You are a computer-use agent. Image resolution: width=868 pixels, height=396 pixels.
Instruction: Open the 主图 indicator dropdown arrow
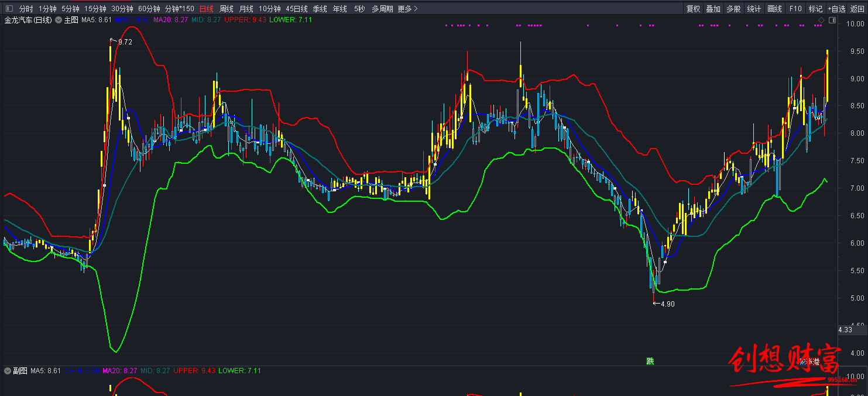pos(59,20)
